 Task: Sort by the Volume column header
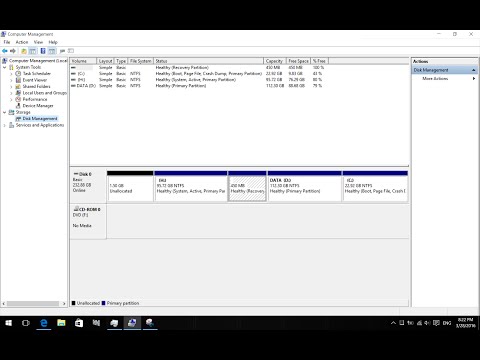[83, 61]
